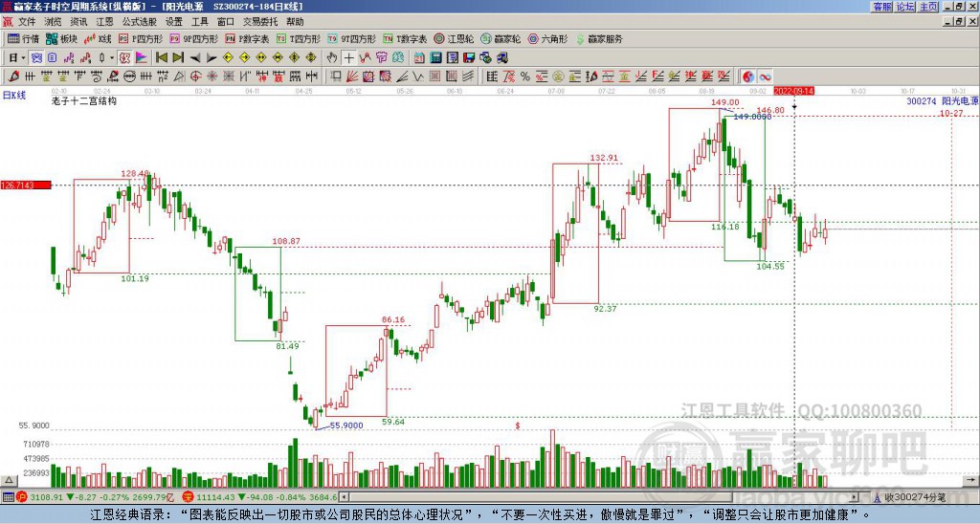Open the 行情 quotes view
980x524 pixels.
point(23,38)
